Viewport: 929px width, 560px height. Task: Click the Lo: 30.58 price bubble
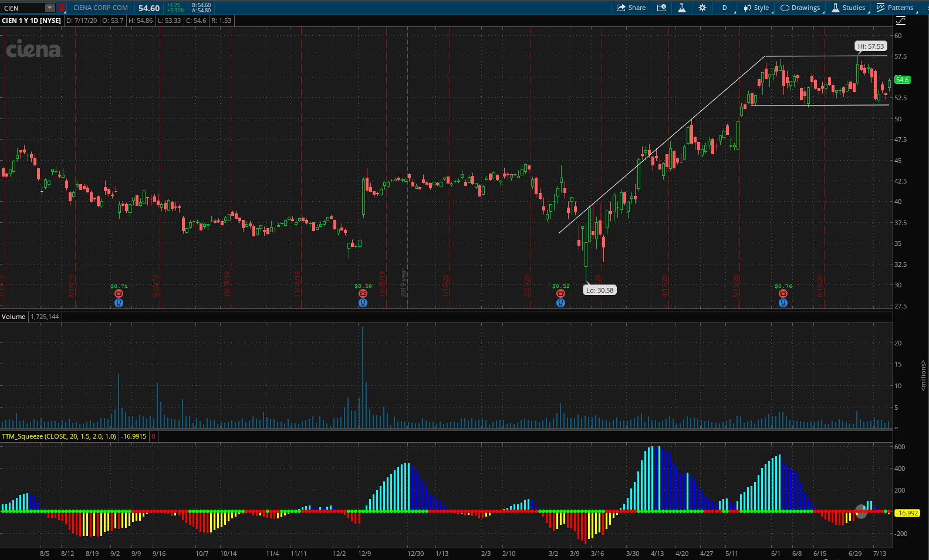(600, 290)
